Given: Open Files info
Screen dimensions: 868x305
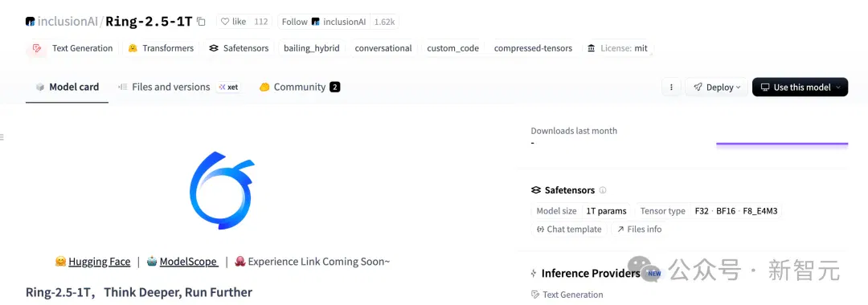Looking at the screenshot, I should (x=640, y=230).
